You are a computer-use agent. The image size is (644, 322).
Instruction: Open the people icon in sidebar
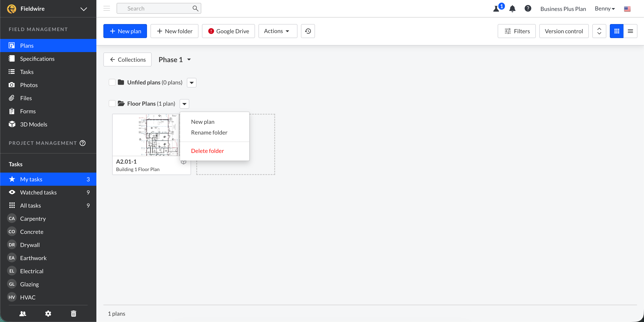click(23, 313)
